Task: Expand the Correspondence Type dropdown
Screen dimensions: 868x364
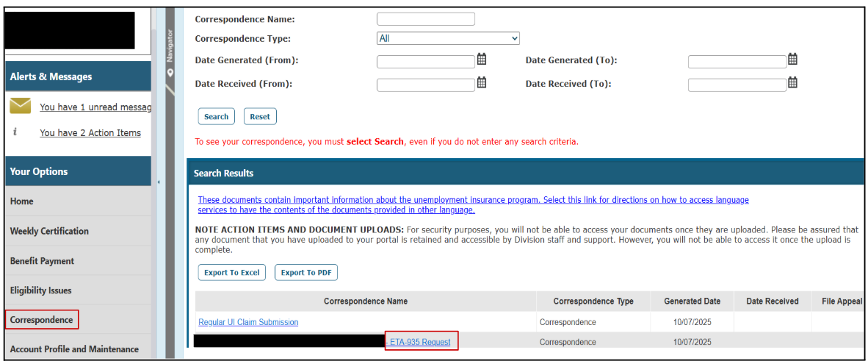Action: click(448, 38)
